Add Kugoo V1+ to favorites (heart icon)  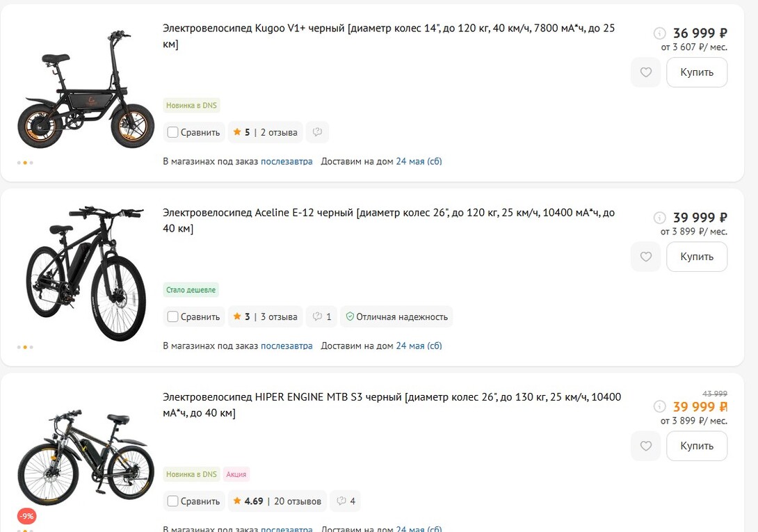pos(645,72)
